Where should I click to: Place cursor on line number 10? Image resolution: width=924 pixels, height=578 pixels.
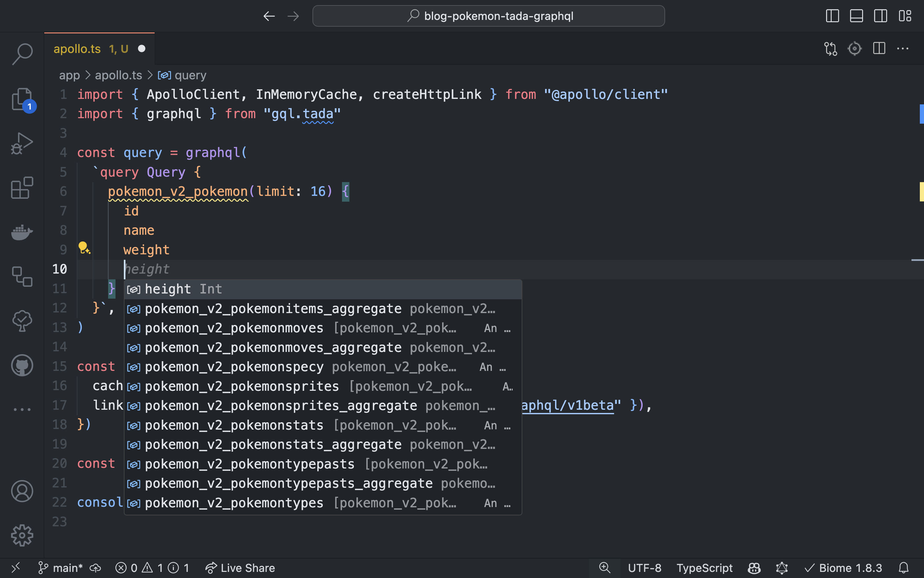click(60, 269)
